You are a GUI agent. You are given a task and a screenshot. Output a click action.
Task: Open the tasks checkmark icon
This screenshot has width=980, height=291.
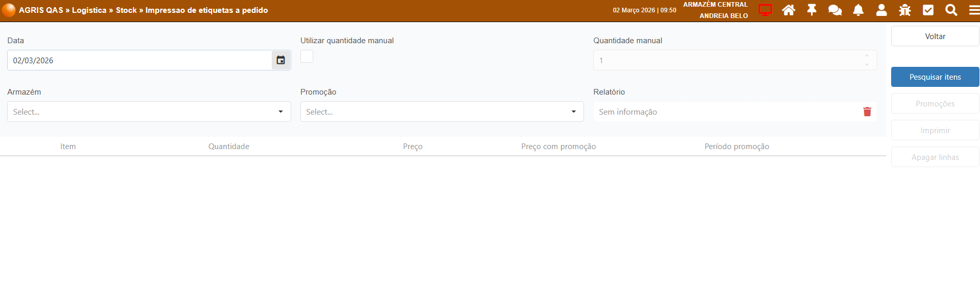[928, 10]
